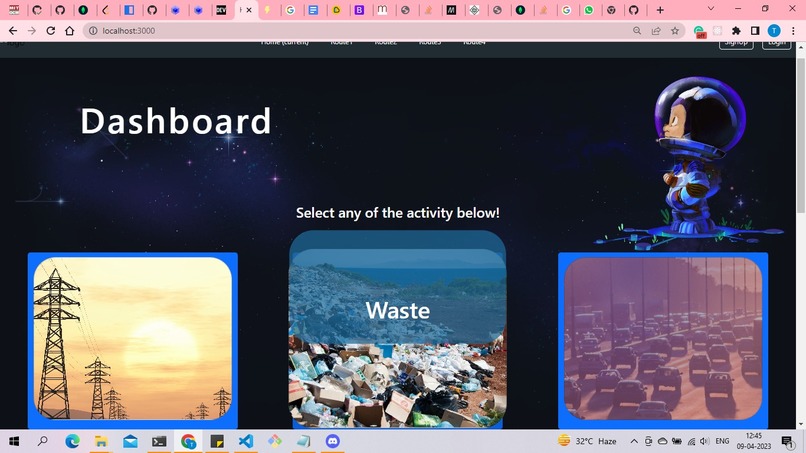Select the traffic jam activity card
Screen dimensions: 806x453
coord(663,340)
